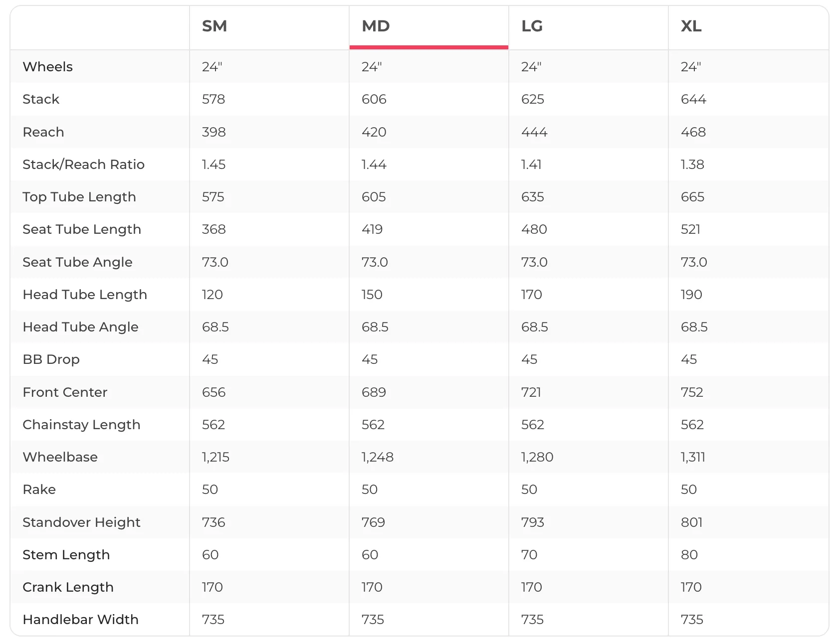
Task: Click the BB Drop row label
Action: [x=51, y=359]
